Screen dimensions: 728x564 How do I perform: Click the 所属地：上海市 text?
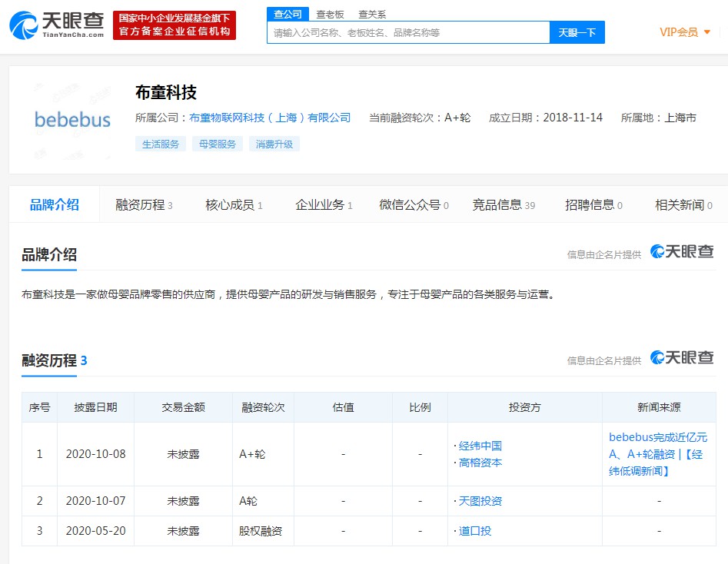click(659, 118)
